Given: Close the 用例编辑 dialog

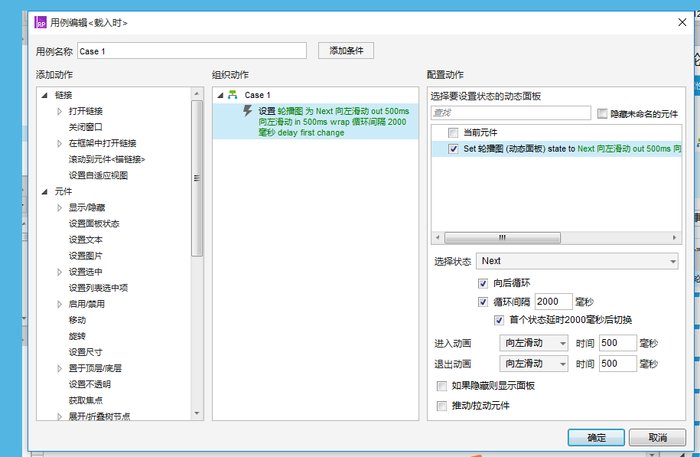Looking at the screenshot, I should (x=682, y=22).
